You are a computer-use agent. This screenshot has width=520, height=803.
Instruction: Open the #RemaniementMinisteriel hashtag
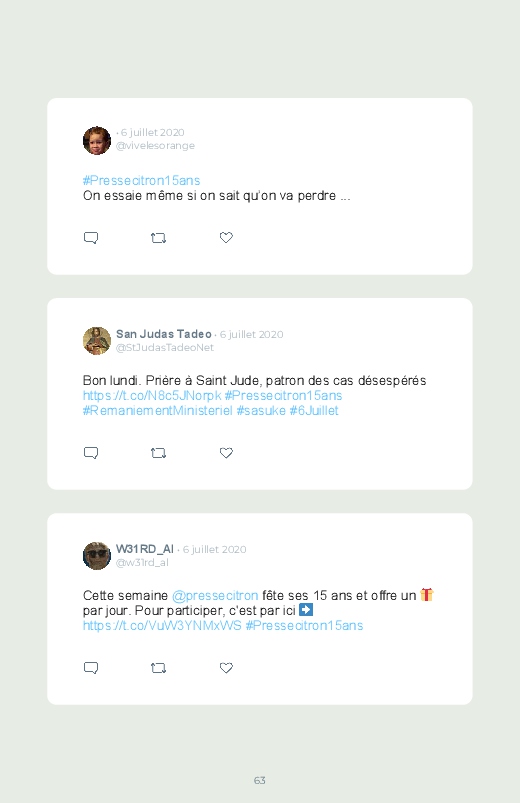pos(158,410)
